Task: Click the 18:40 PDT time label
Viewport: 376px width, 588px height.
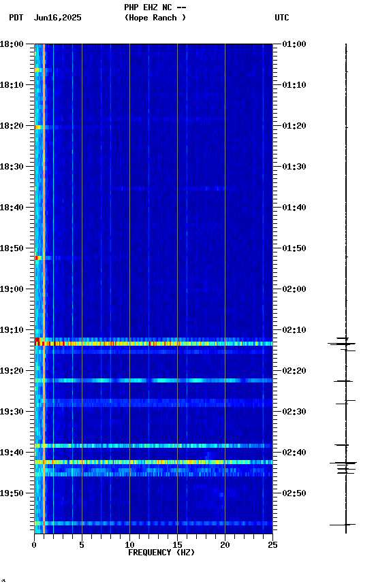Action: (x=12, y=208)
